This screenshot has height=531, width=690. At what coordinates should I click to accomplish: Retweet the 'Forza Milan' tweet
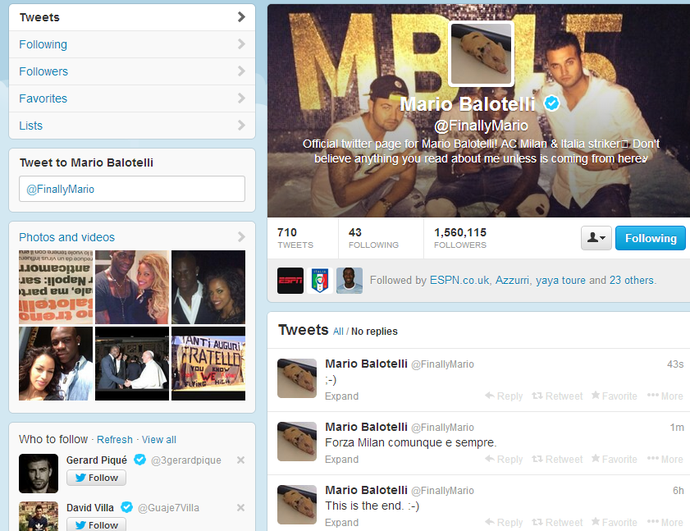pos(557,460)
